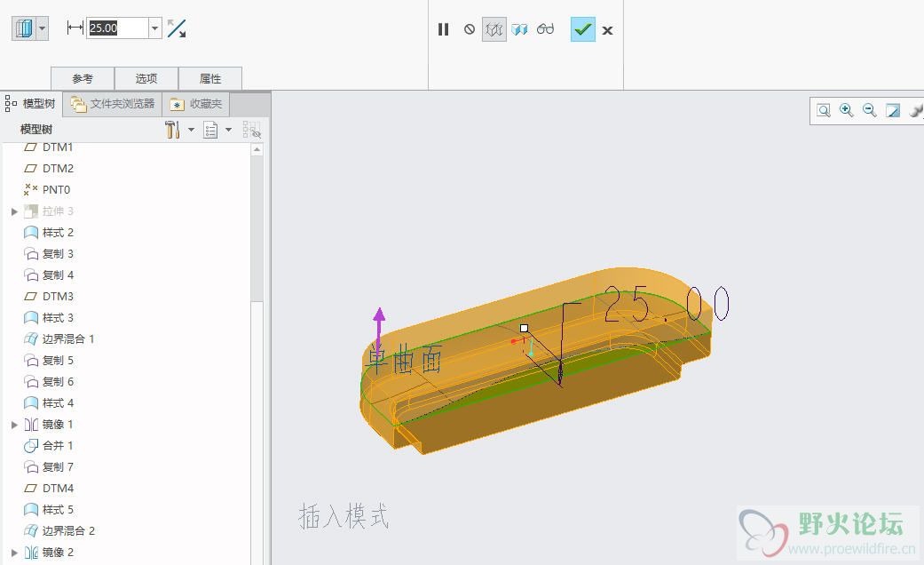Image resolution: width=924 pixels, height=565 pixels.
Task: Open the offset value history dropdown
Action: point(155,28)
